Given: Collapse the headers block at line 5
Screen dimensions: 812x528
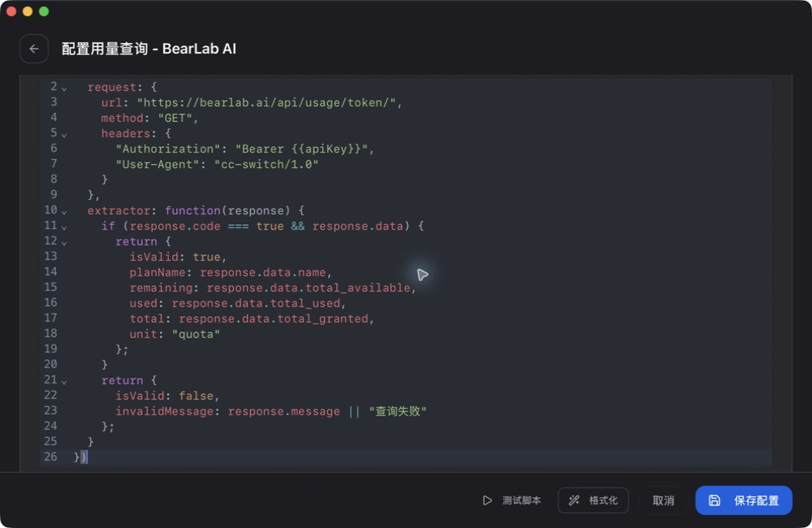Looking at the screenshot, I should point(64,135).
